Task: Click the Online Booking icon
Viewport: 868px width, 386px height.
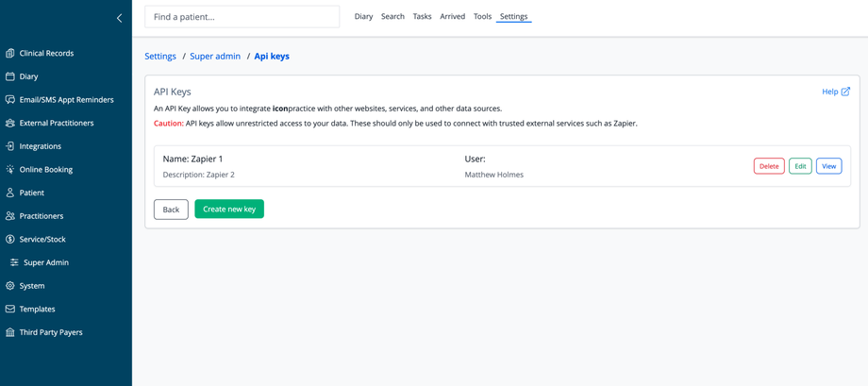Action: click(10, 170)
